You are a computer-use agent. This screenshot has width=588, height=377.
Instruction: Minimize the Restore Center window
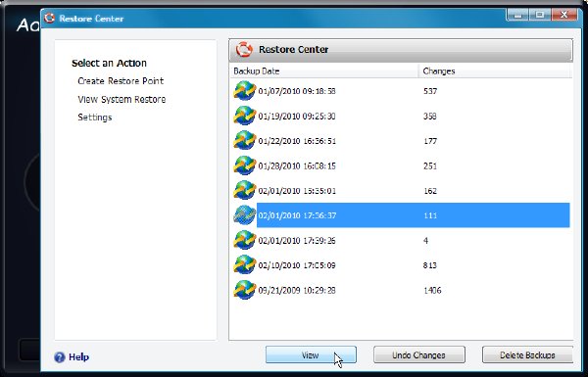(517, 15)
